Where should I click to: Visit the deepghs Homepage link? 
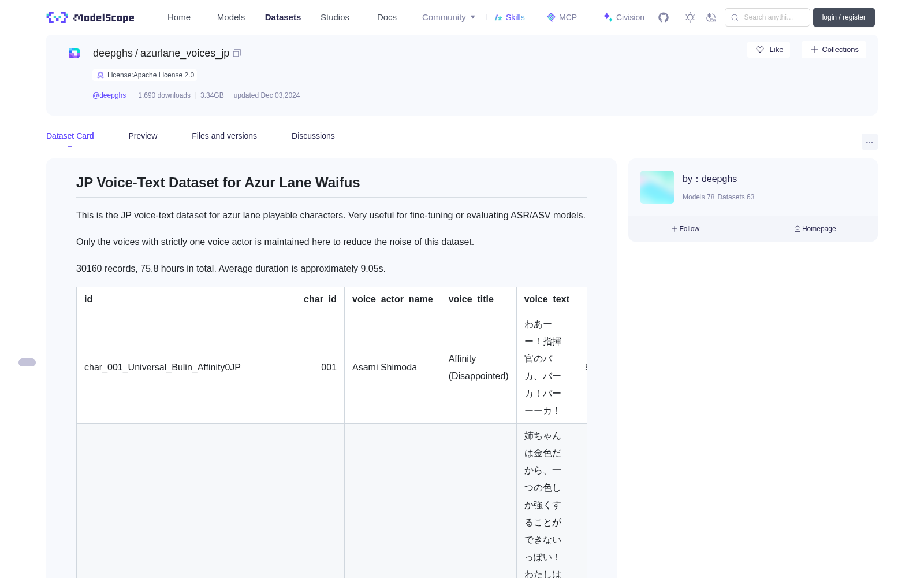point(815,229)
